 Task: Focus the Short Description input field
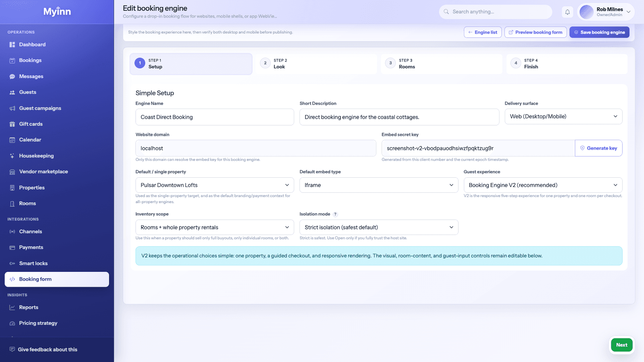(399, 117)
